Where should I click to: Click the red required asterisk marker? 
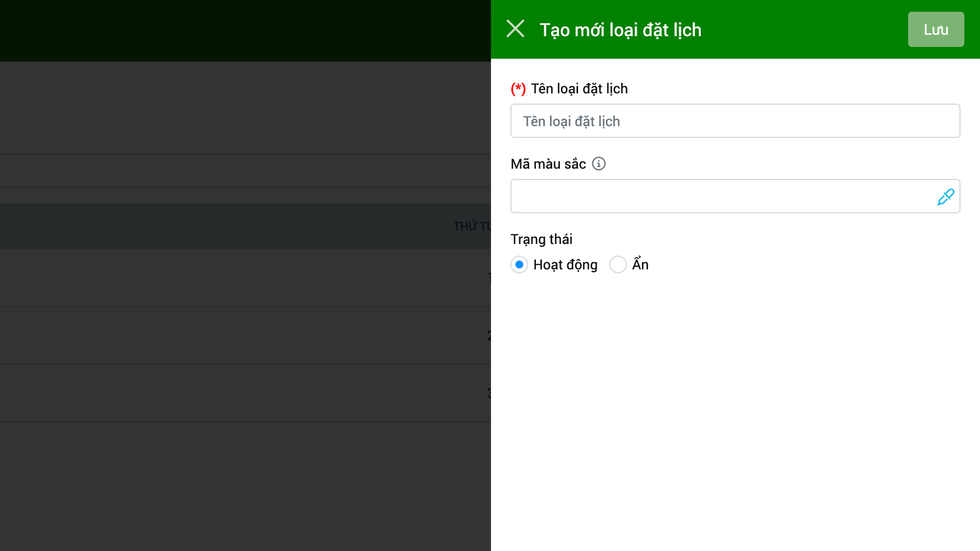518,89
